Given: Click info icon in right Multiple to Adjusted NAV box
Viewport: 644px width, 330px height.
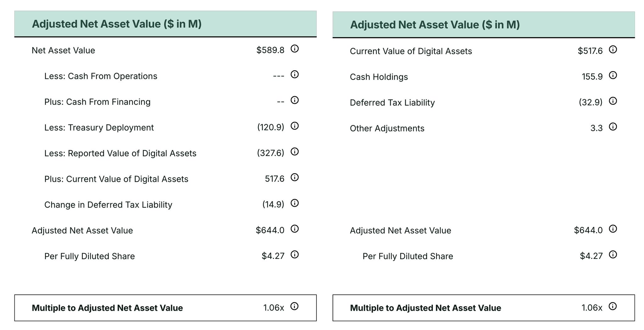Looking at the screenshot, I should pos(613,306).
